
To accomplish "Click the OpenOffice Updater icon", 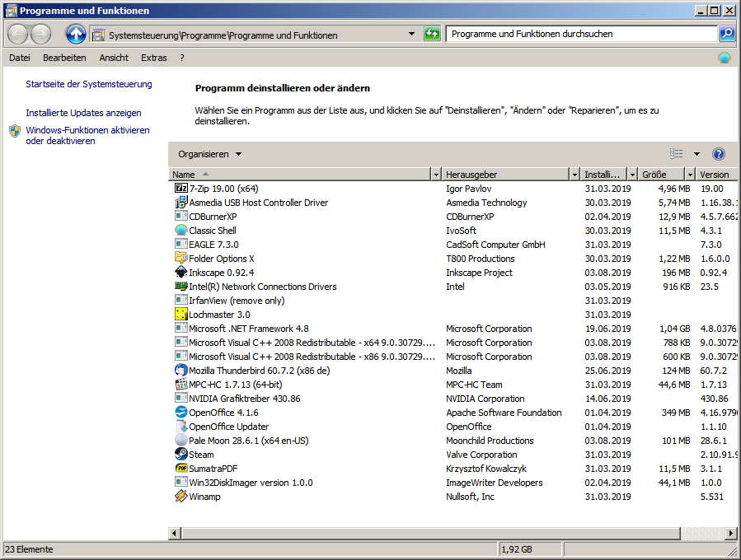I will click(181, 427).
